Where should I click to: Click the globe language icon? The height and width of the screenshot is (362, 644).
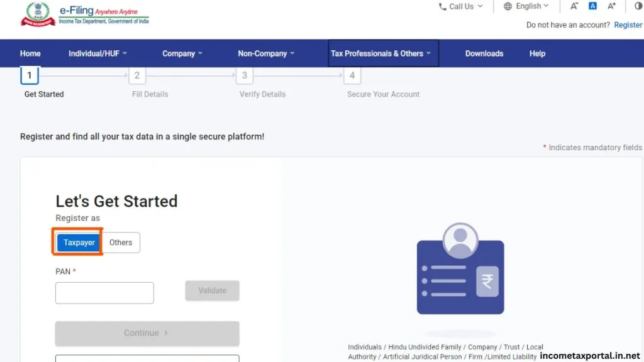pos(508,6)
